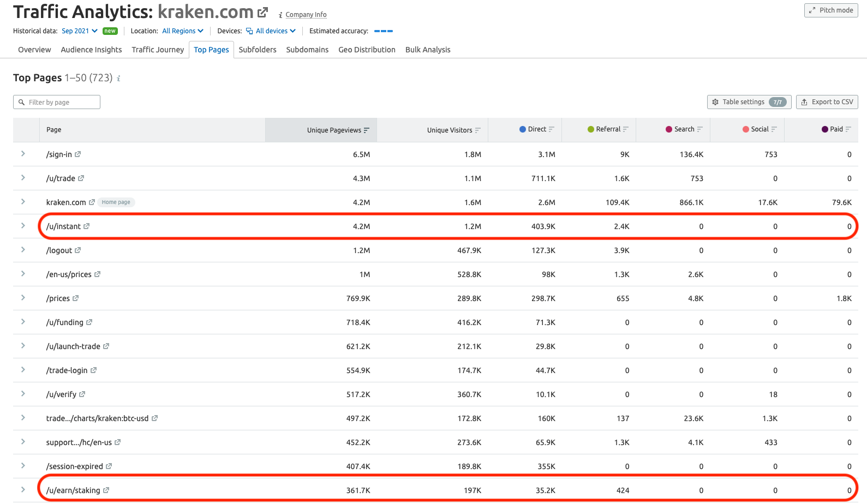
Task: Switch to the Geo Distribution tab
Action: pos(367,50)
